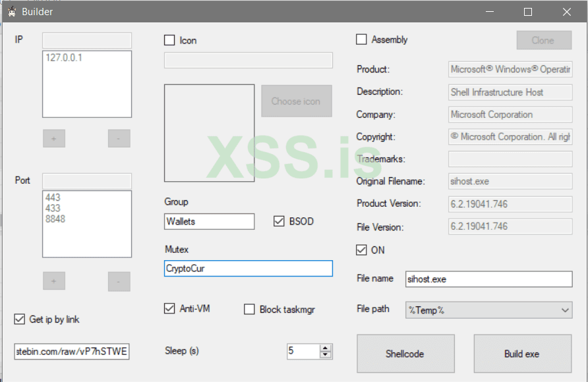This screenshot has width=588, height=382.
Task: Click the Original Filename field
Action: 510,181
